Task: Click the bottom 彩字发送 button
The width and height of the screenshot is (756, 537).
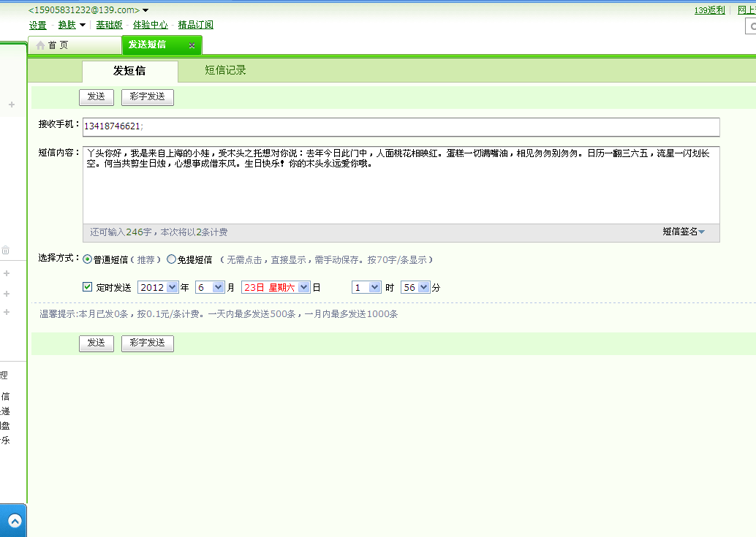Action: click(148, 343)
